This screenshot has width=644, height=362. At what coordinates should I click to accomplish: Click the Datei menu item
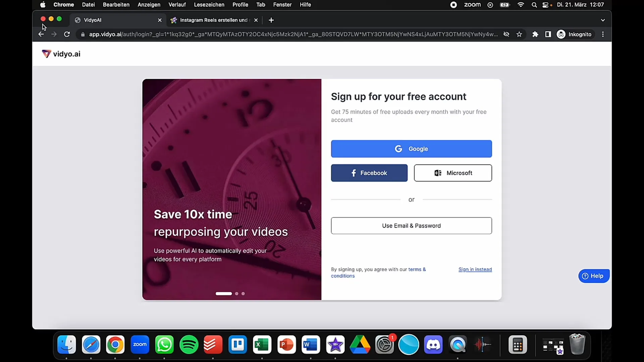88,4
